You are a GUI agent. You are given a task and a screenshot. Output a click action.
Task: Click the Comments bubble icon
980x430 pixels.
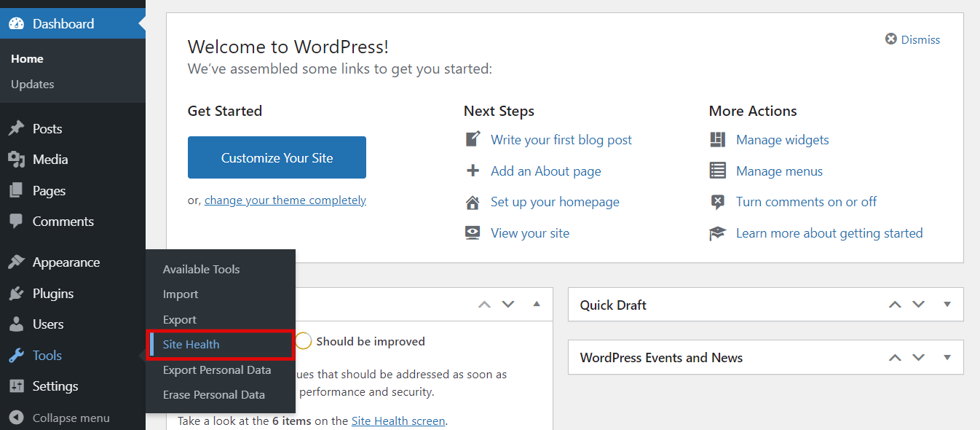[x=16, y=222]
